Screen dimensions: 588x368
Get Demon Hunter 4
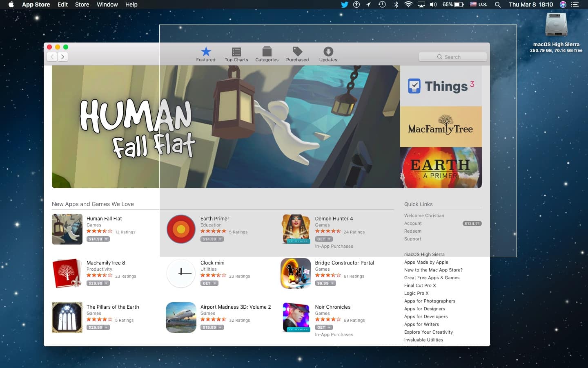(324, 239)
